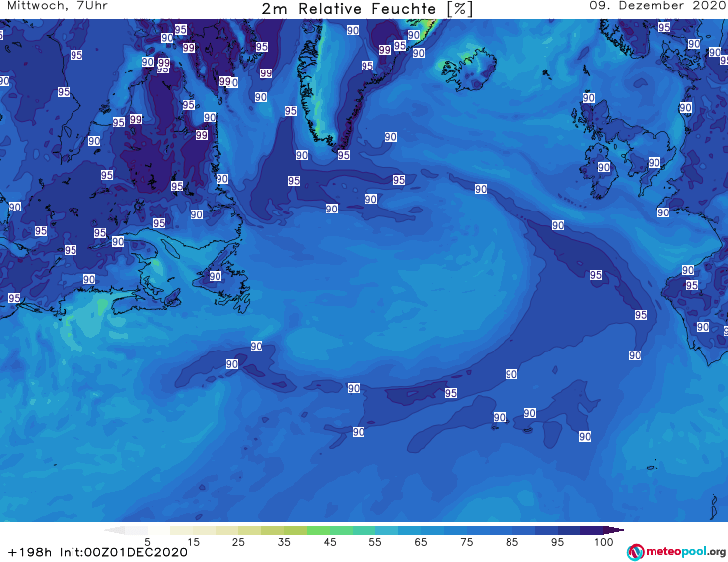728x562 pixels.
Task: Click the '85' tick on the color scale
Action: click(x=511, y=542)
